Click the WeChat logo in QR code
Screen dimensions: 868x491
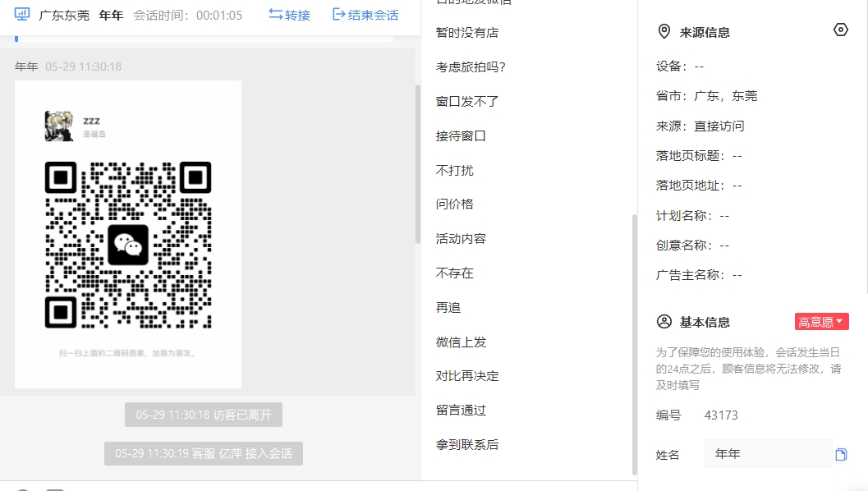point(128,245)
